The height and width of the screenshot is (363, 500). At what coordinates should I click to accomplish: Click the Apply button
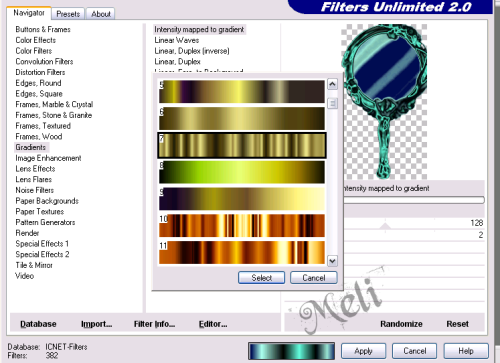click(363, 351)
